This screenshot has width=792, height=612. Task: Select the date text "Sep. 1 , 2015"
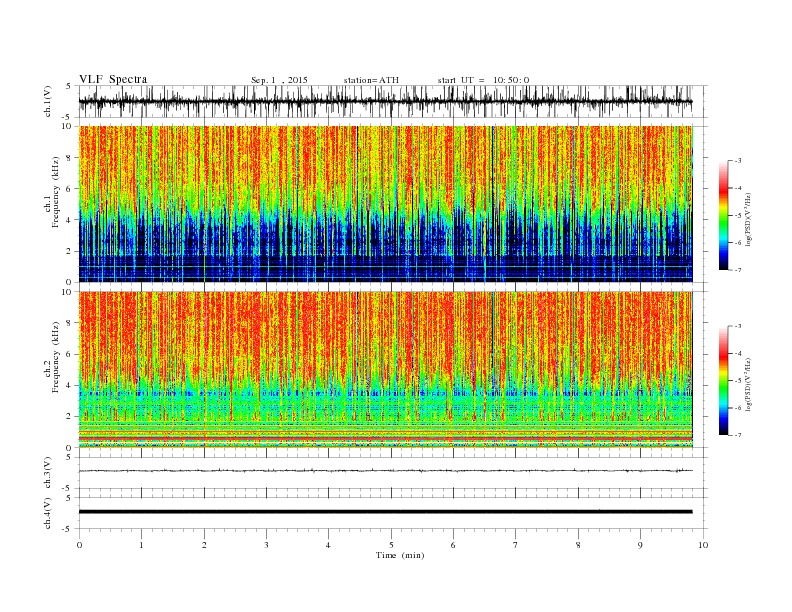point(279,80)
